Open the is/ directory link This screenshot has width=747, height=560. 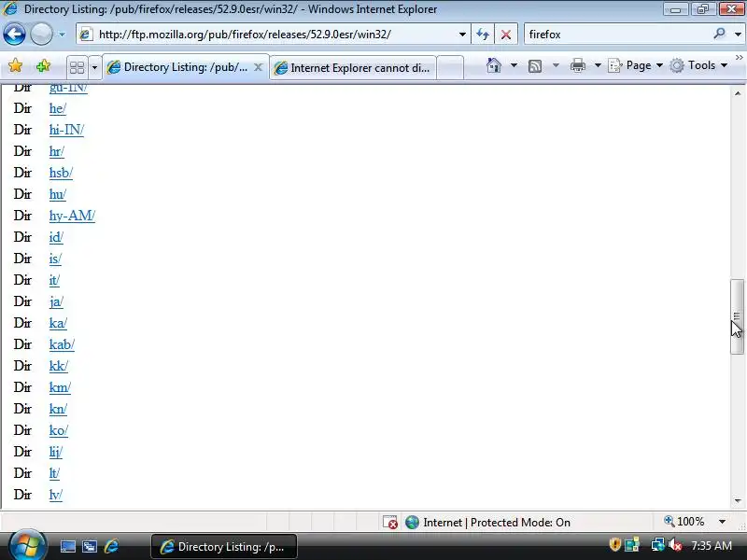coord(55,259)
